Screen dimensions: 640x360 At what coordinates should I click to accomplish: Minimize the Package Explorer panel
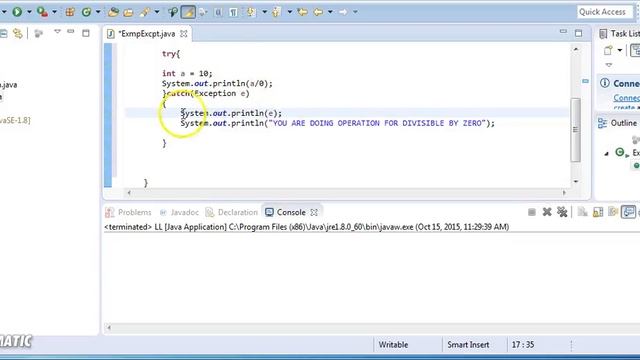coord(71,31)
